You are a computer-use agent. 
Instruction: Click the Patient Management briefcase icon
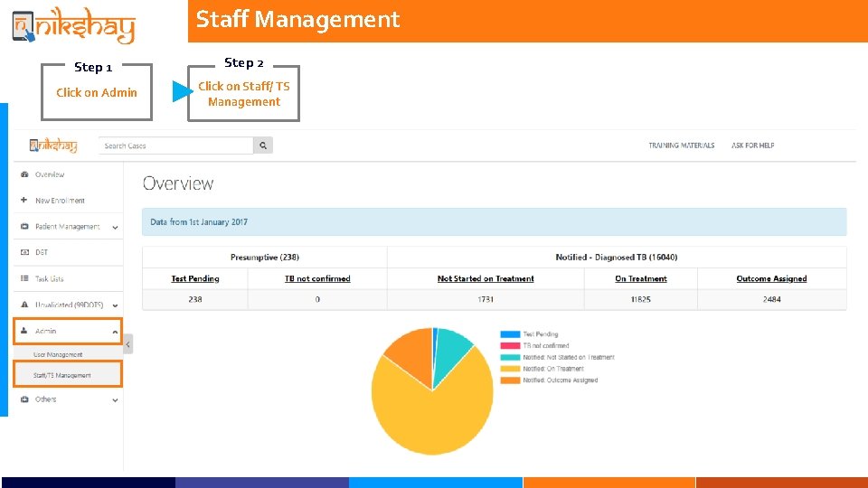click(x=24, y=226)
